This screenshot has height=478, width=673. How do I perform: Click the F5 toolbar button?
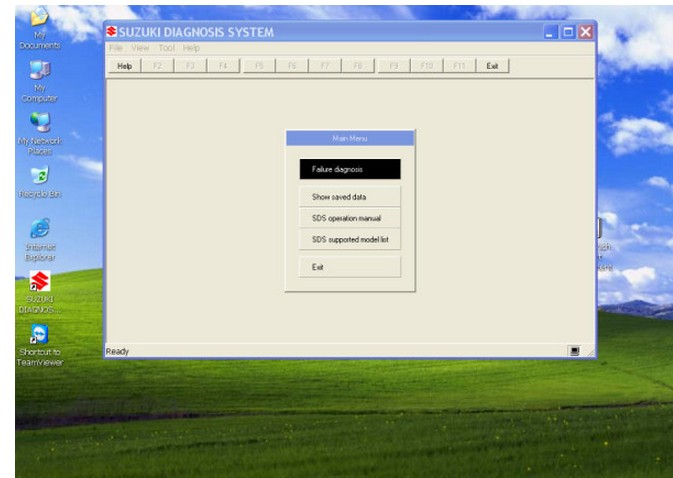259,66
